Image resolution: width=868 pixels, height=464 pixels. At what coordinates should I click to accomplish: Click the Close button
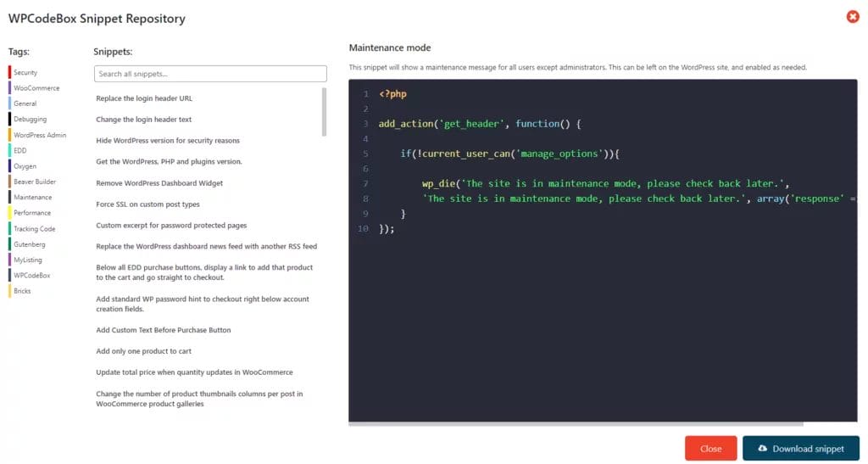tap(711, 449)
